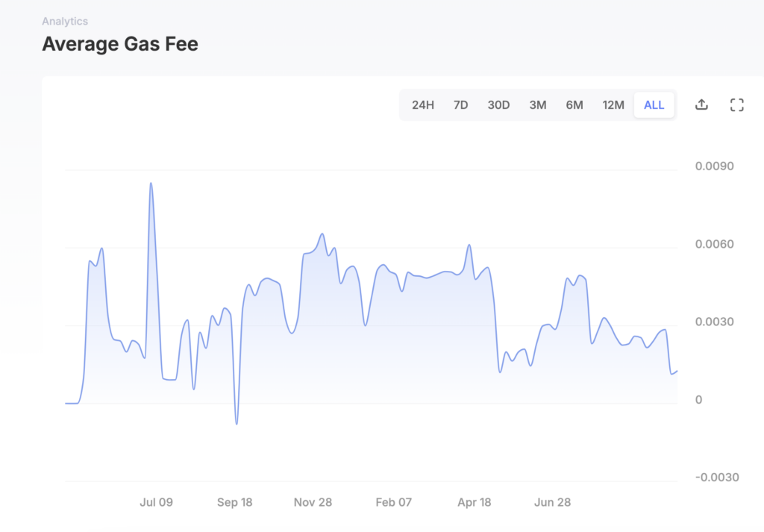Switch to the 6M time range tab
Image resolution: width=764 pixels, height=532 pixels.
[x=574, y=104]
